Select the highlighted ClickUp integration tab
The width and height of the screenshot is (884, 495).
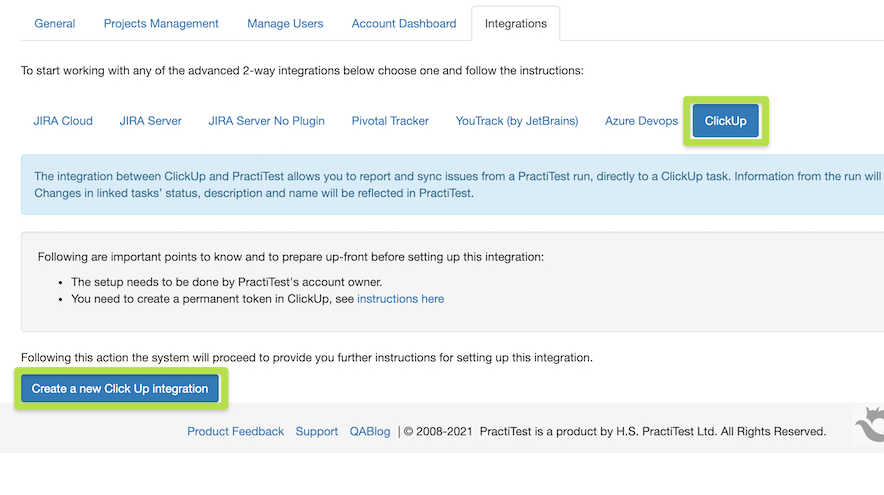tap(726, 121)
